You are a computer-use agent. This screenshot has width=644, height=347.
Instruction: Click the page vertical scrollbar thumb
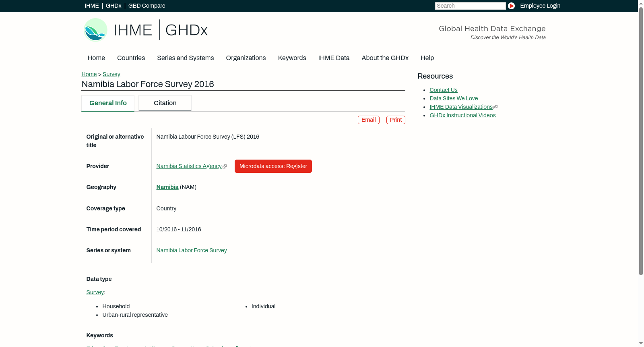pos(641,141)
